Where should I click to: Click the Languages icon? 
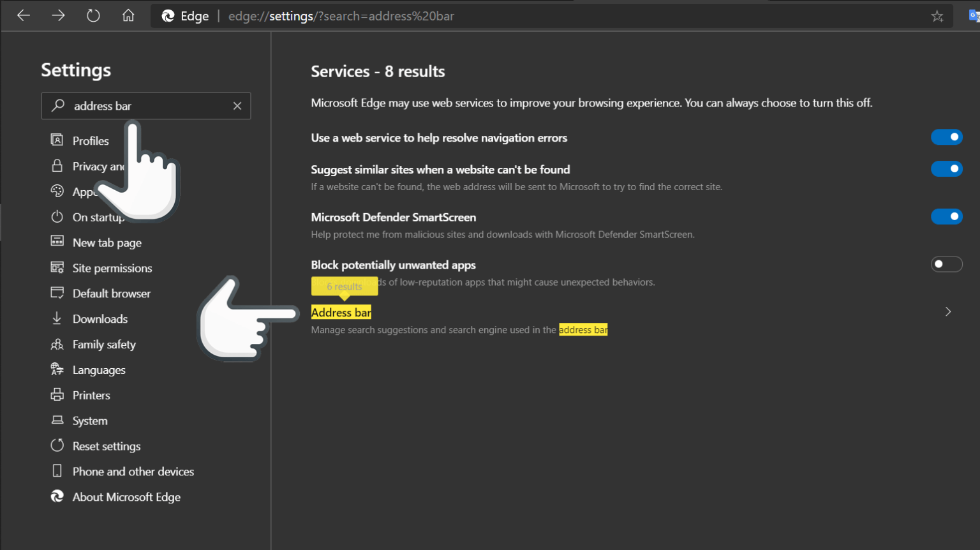(x=57, y=369)
